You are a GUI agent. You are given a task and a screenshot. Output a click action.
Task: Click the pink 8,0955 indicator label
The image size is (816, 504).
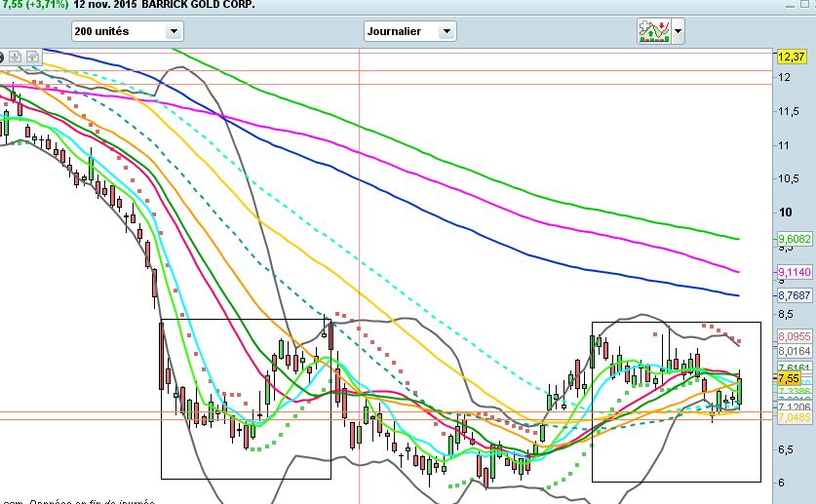point(794,335)
